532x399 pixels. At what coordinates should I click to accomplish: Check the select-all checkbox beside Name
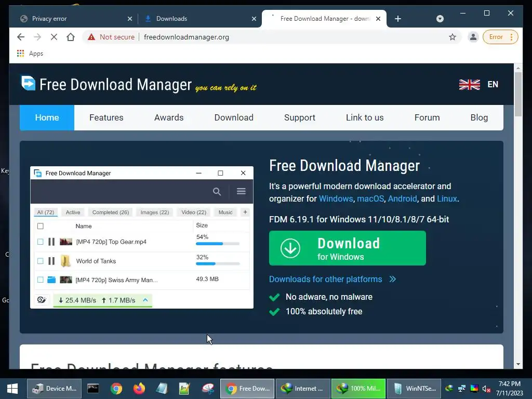pos(41,226)
